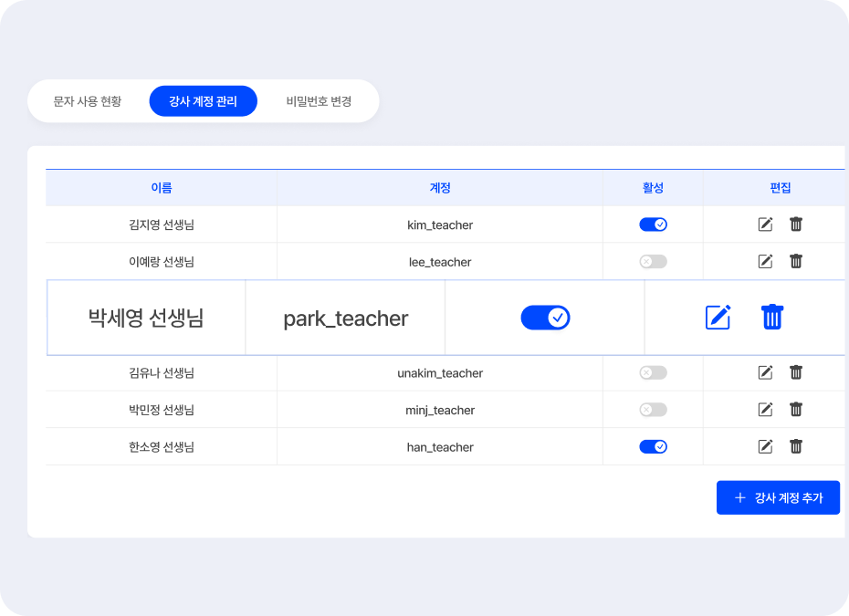The height and width of the screenshot is (616, 849).
Task: Click edit pencil icon for kim_teacher
Action: (x=766, y=224)
